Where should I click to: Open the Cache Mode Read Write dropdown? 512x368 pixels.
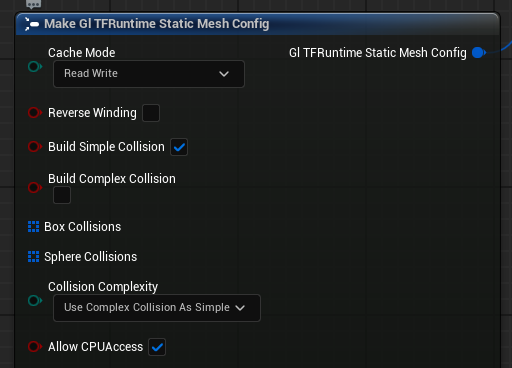click(149, 74)
